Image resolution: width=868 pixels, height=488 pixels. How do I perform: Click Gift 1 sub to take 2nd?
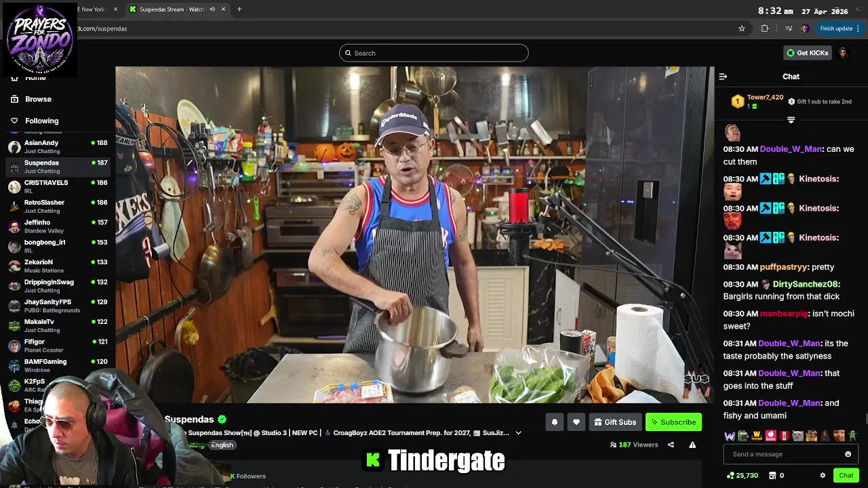coord(819,102)
